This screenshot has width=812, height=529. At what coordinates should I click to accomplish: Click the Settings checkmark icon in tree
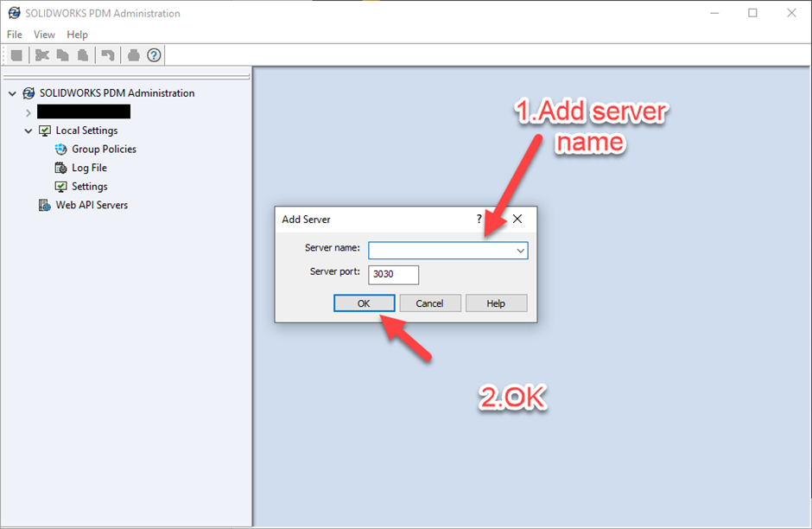(x=61, y=187)
